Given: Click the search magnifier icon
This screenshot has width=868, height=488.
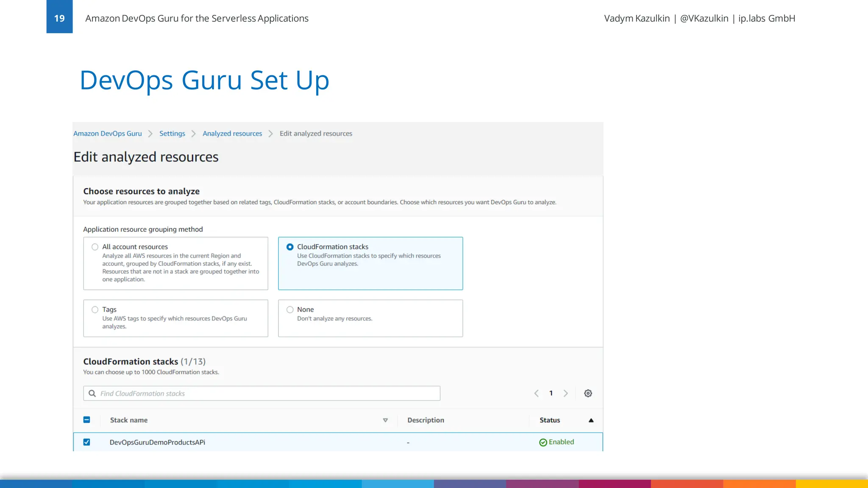Looking at the screenshot, I should coord(92,393).
